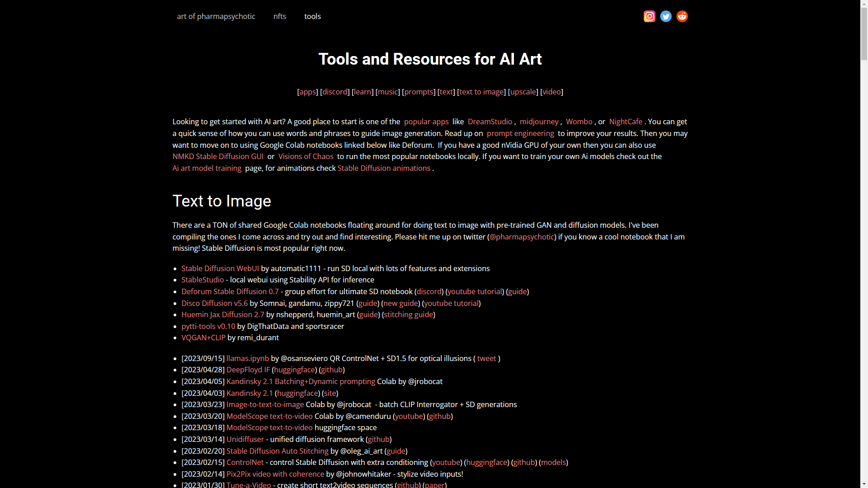
Task: Jump to the text section anchor
Action: click(x=446, y=92)
